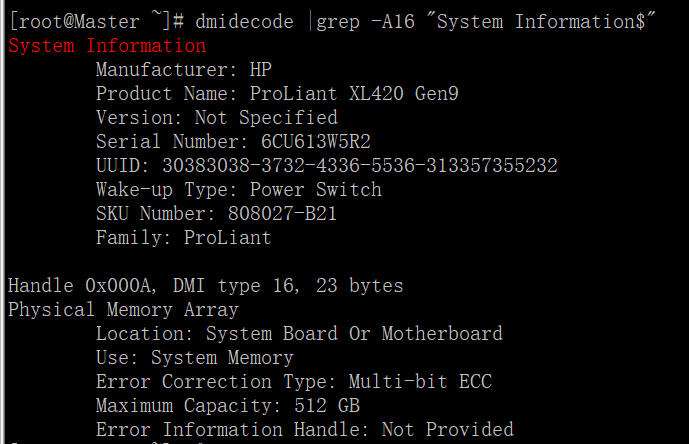Click the Multi-bit ECC error correction text
Viewport: 689px width, 444px height.
pyautogui.click(x=420, y=381)
